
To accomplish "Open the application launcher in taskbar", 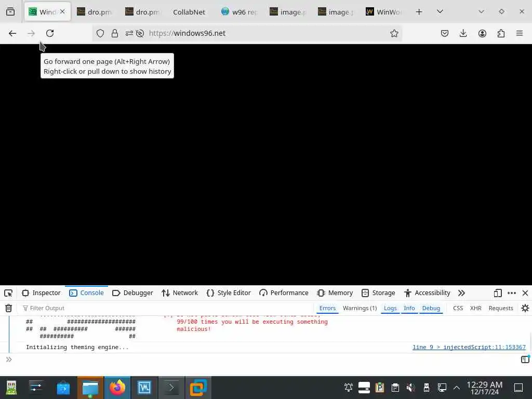I will click(x=11, y=388).
